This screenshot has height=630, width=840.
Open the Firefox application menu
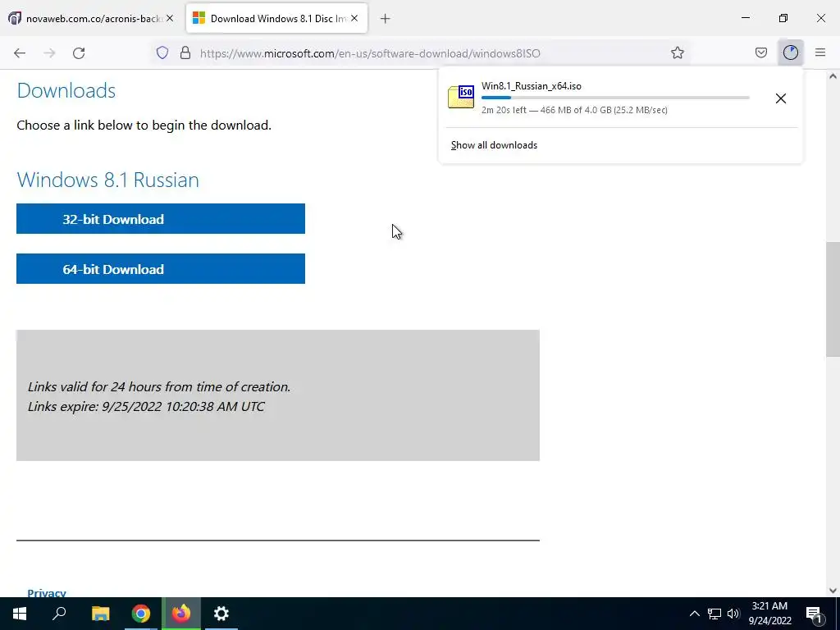(820, 52)
